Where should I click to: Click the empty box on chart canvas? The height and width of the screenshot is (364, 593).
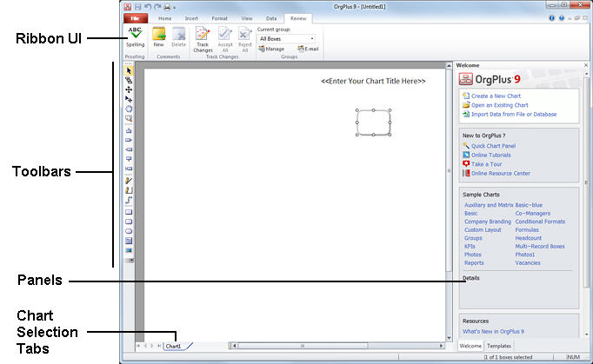(373, 122)
